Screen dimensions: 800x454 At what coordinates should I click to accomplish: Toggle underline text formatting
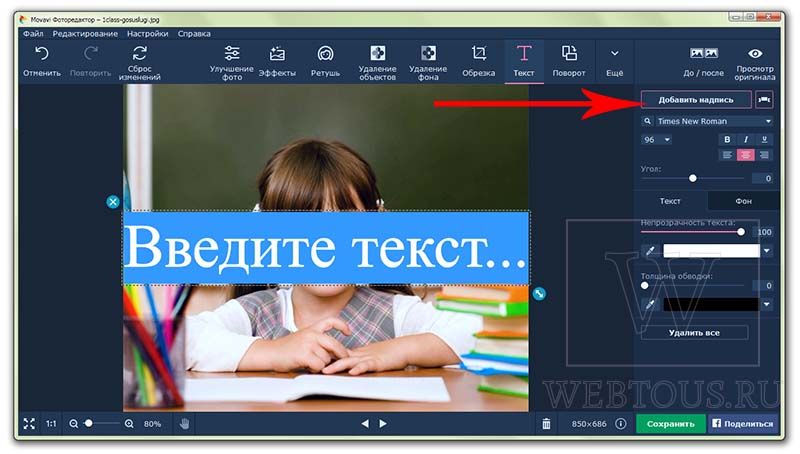tap(764, 139)
